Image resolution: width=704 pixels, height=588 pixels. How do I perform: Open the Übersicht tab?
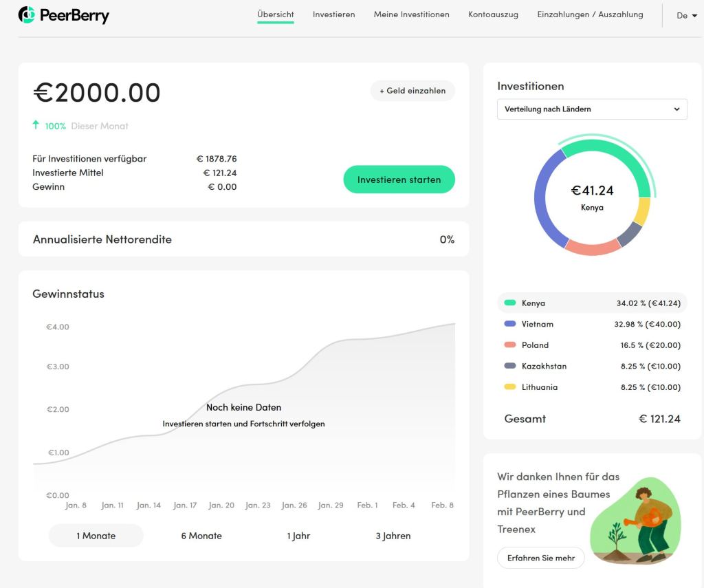tap(275, 14)
